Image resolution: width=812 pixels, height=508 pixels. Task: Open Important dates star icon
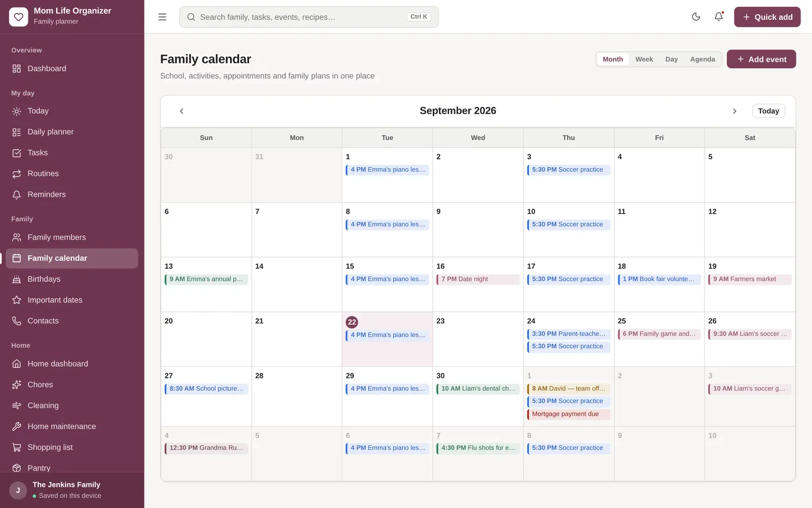pyautogui.click(x=17, y=300)
